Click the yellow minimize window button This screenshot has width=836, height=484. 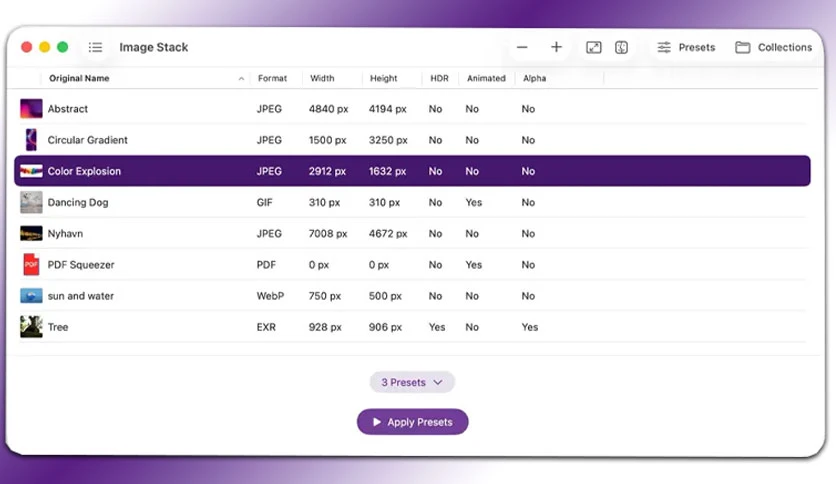[45, 47]
